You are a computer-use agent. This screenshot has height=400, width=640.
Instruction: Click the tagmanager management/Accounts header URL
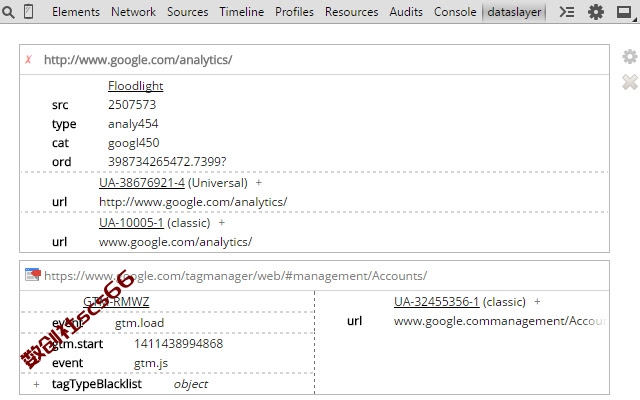point(236,276)
